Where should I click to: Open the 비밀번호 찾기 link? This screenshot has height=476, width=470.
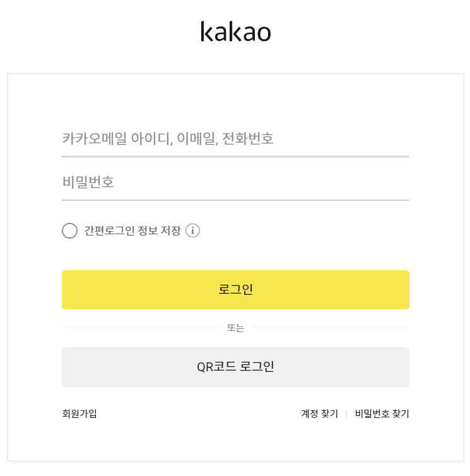click(x=382, y=414)
